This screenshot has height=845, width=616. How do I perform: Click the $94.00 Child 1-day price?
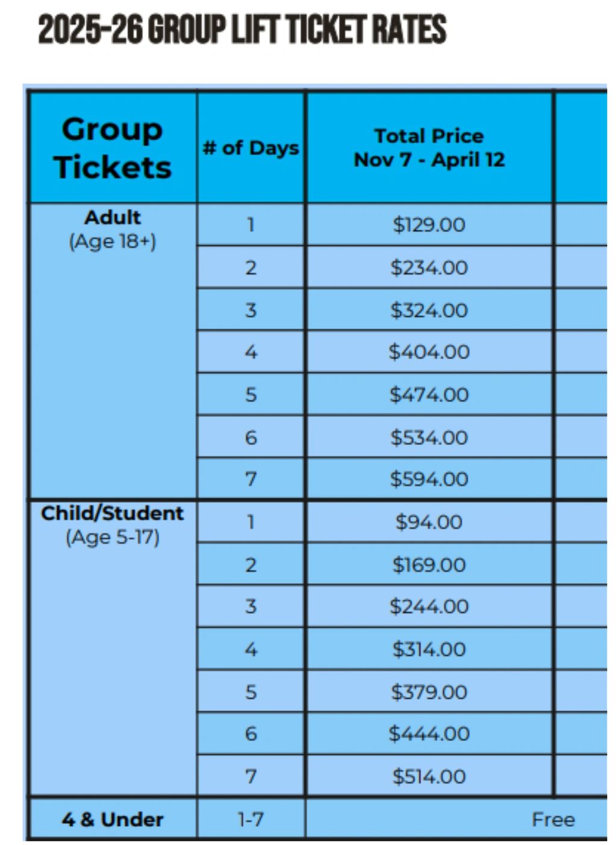click(x=429, y=522)
